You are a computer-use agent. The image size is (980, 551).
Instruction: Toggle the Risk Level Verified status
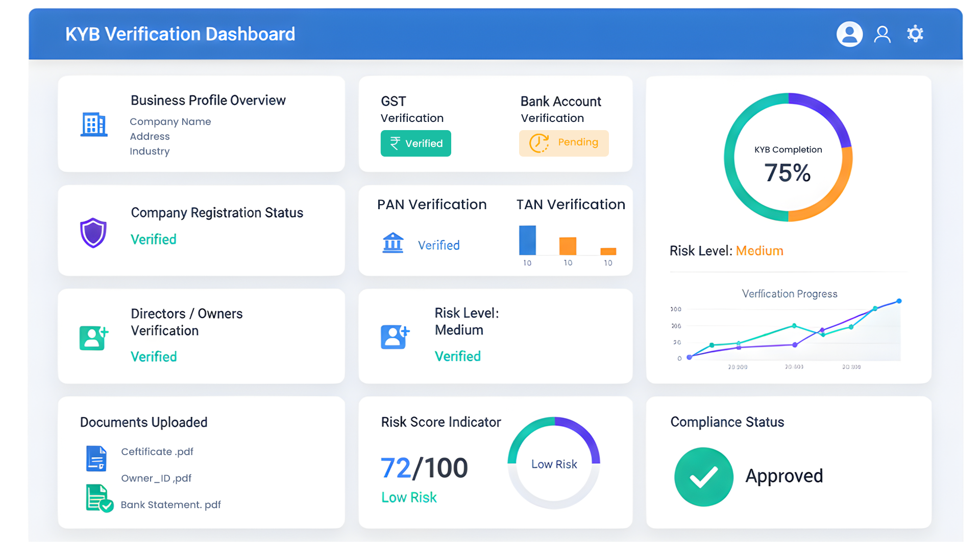[458, 356]
